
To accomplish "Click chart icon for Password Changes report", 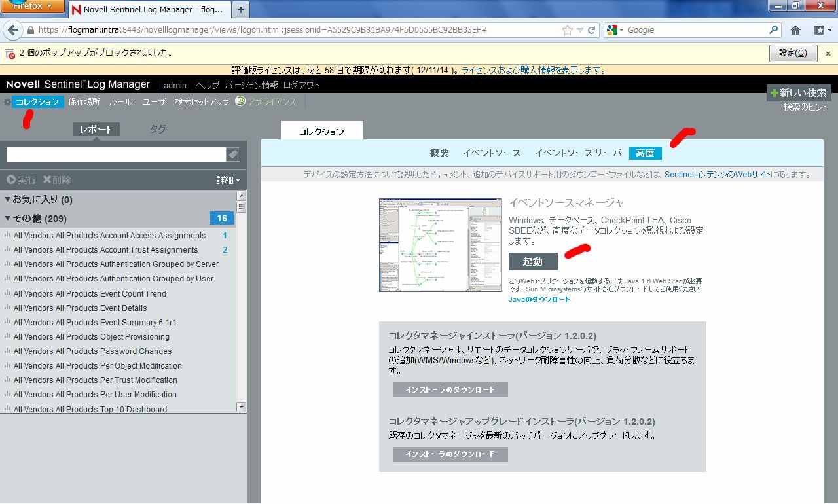I will point(7,351).
